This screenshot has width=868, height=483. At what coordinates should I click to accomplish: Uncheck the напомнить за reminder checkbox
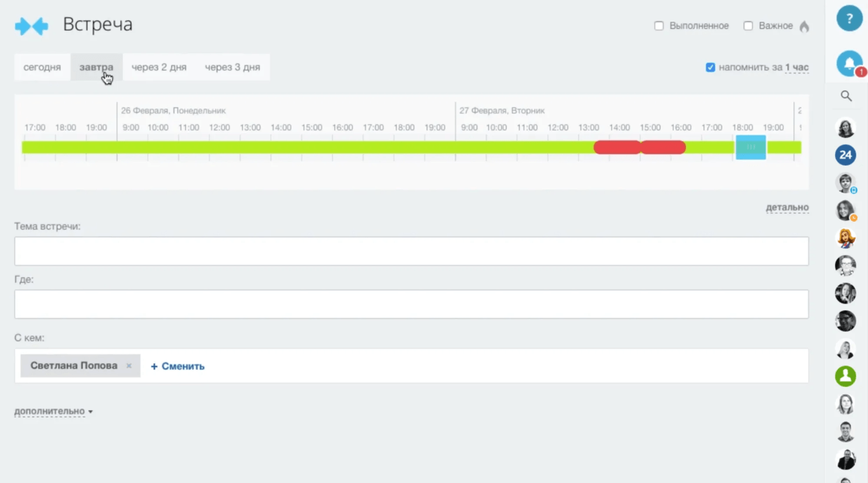711,67
